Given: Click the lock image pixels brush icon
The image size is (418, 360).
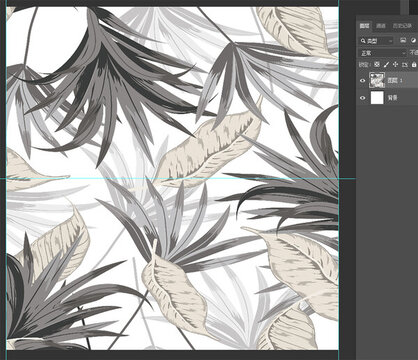Looking at the screenshot, I should point(386,64).
